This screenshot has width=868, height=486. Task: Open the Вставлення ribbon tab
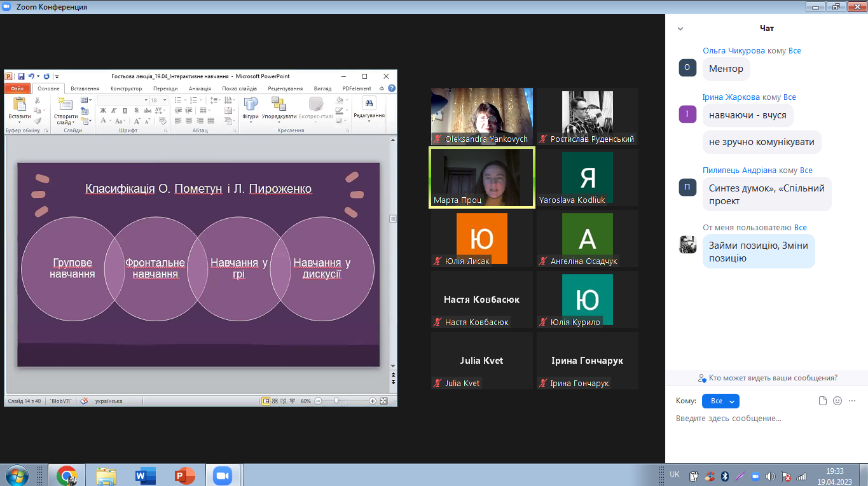coord(85,88)
